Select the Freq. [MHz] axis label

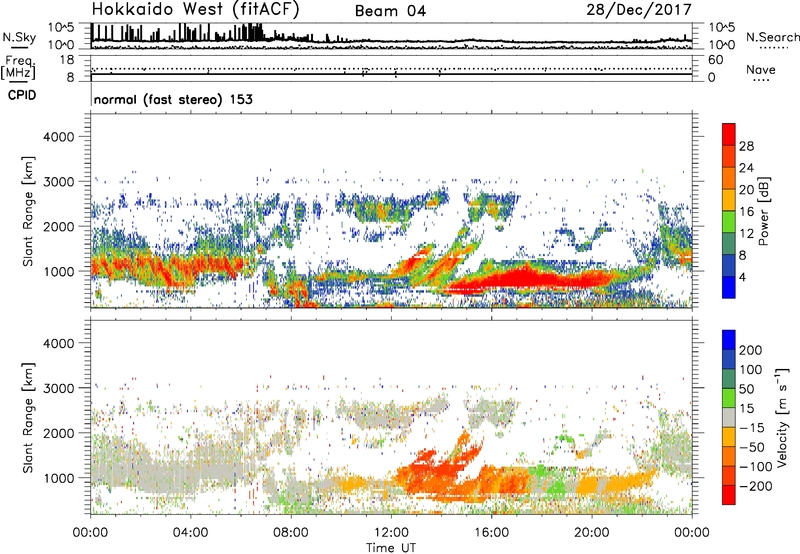coord(18,68)
